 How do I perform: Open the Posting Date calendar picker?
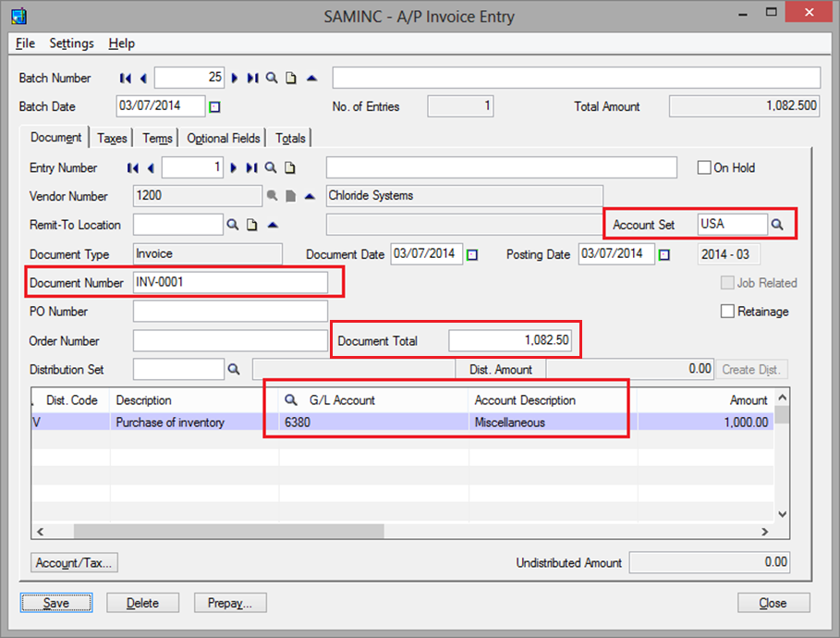pyautogui.click(x=664, y=254)
